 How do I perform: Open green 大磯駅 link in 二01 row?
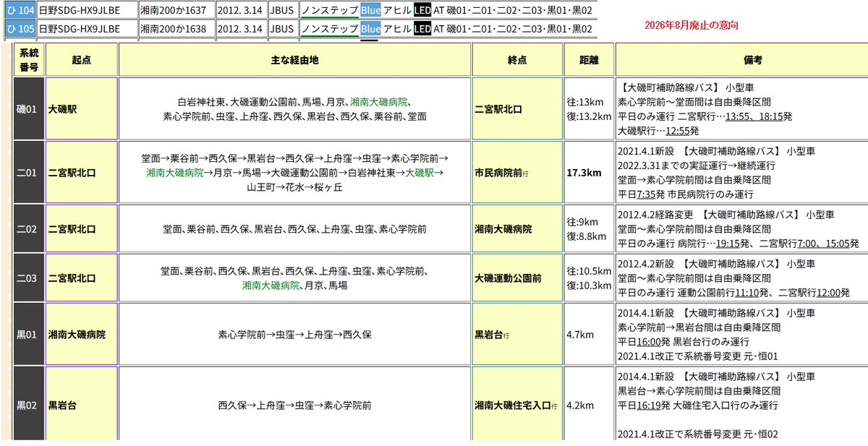[419, 173]
